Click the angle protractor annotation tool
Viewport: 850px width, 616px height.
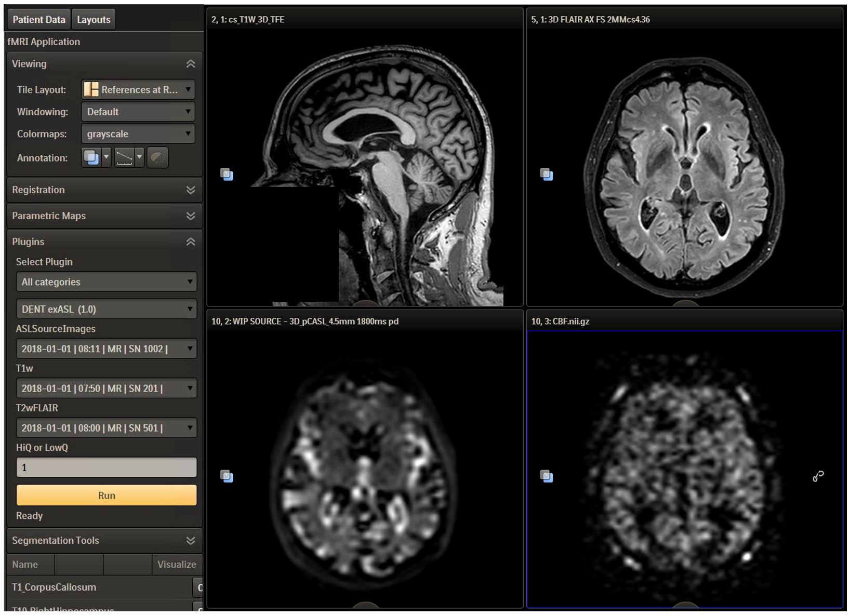[157, 157]
